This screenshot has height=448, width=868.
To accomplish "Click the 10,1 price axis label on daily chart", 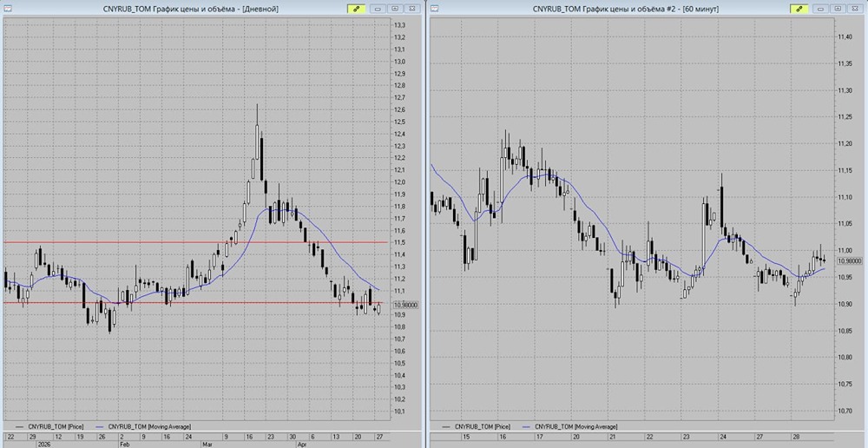I will [x=398, y=412].
